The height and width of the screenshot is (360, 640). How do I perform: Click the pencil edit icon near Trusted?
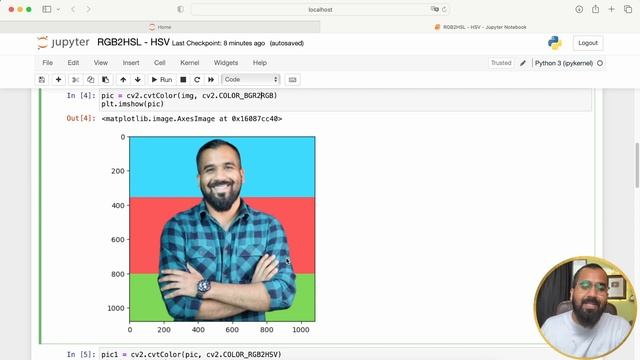coord(523,63)
